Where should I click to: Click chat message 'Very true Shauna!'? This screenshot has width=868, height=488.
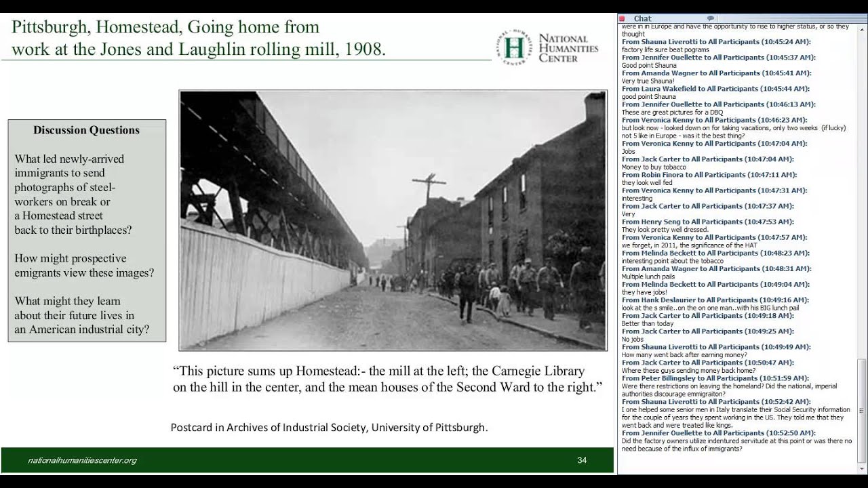point(648,81)
